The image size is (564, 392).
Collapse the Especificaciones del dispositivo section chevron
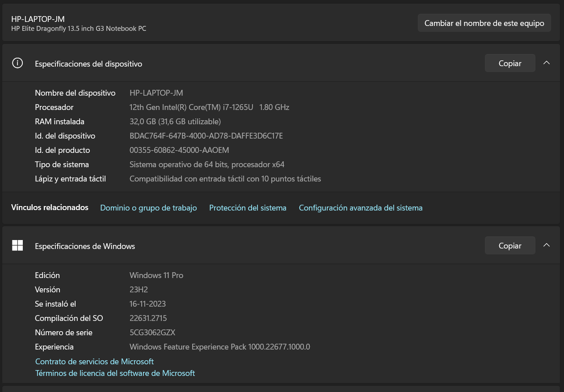tap(546, 63)
